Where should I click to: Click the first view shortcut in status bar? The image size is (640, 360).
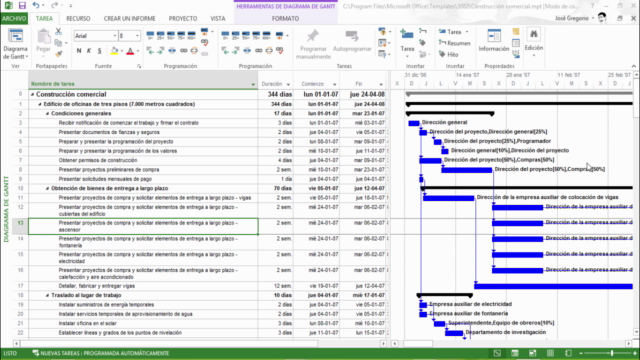497,353
